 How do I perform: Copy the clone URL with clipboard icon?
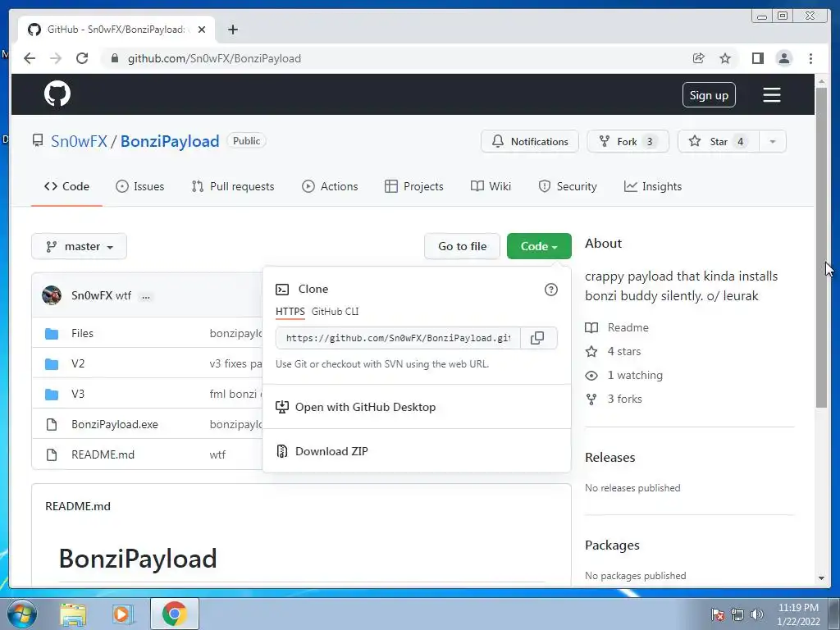tap(537, 338)
